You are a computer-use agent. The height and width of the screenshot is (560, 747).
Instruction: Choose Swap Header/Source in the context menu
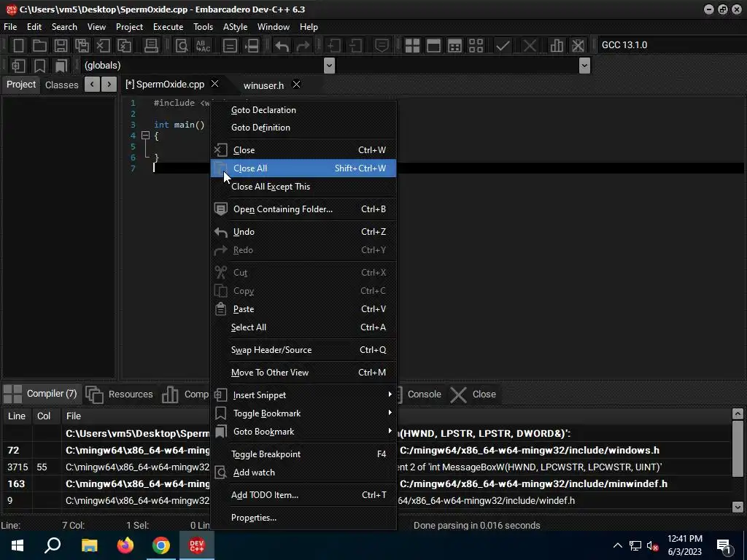pos(303,350)
